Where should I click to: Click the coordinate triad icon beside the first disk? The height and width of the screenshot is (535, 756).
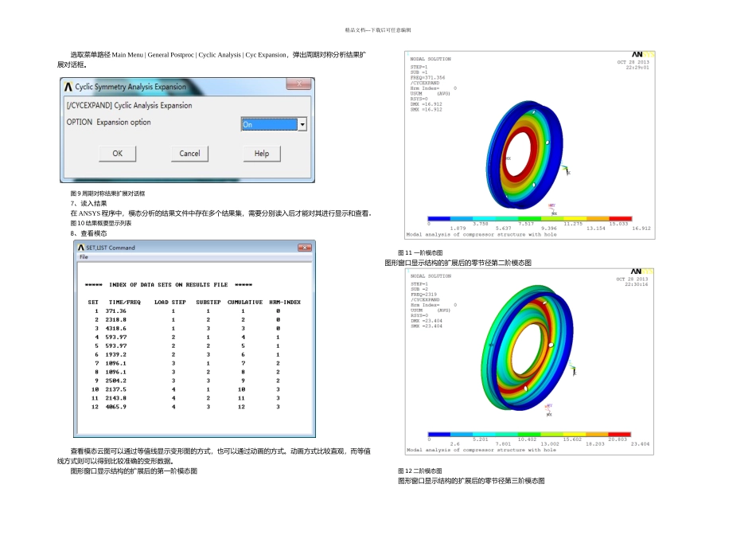point(566,170)
